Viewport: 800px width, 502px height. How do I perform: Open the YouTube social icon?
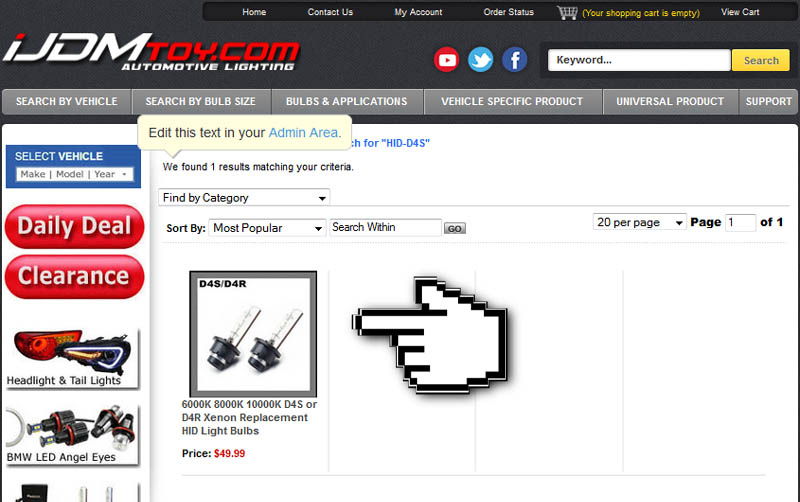pos(446,60)
